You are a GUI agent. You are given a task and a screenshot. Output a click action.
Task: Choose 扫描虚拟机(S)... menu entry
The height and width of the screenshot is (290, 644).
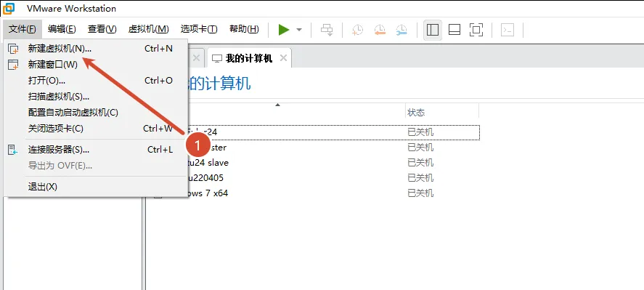96,97
